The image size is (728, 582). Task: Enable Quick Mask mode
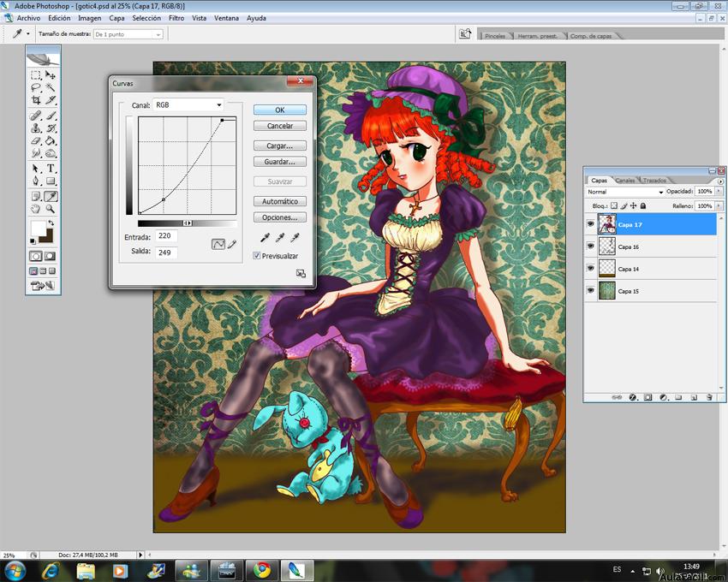tap(50, 256)
